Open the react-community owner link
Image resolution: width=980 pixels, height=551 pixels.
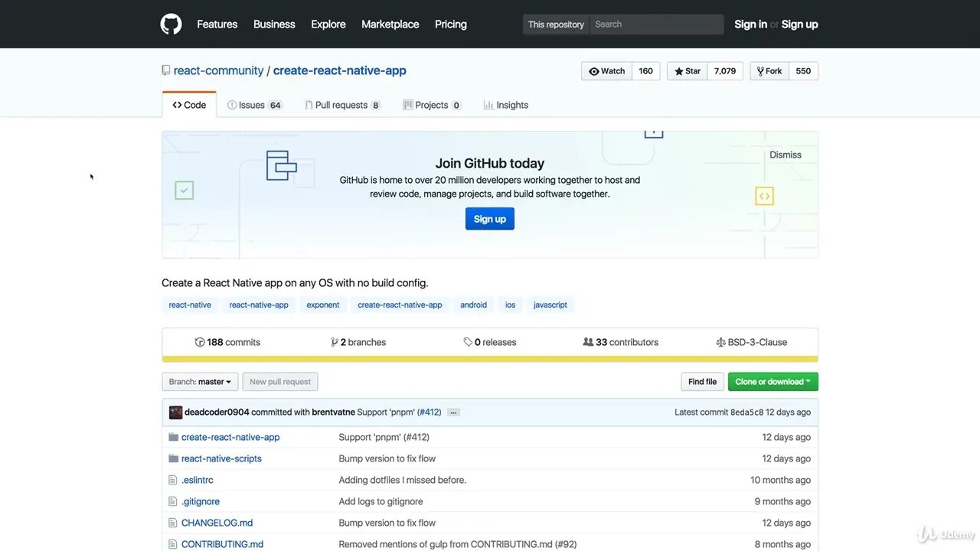pos(218,70)
